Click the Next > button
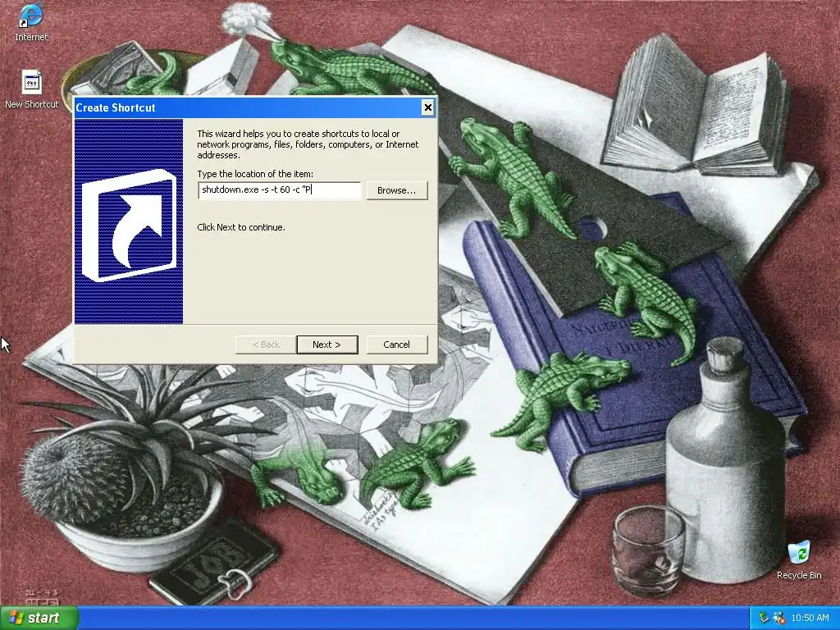Viewport: 840px width, 630px height. pos(326,345)
